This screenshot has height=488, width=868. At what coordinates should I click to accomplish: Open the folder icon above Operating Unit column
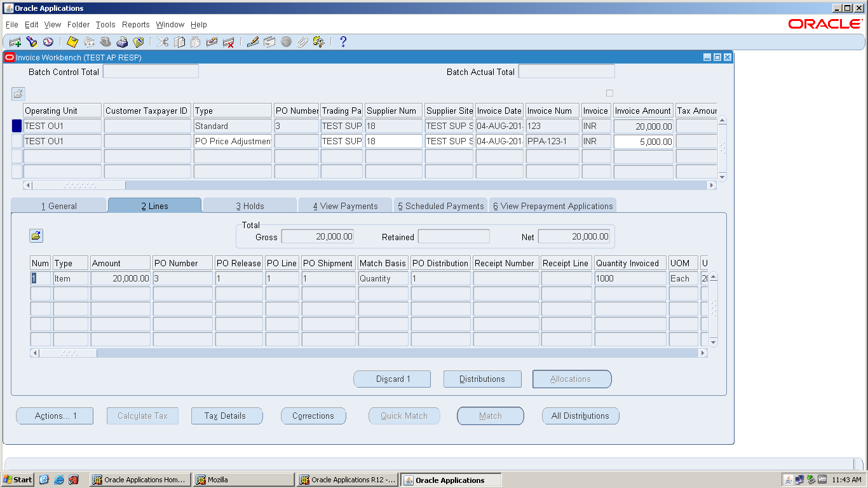point(18,93)
